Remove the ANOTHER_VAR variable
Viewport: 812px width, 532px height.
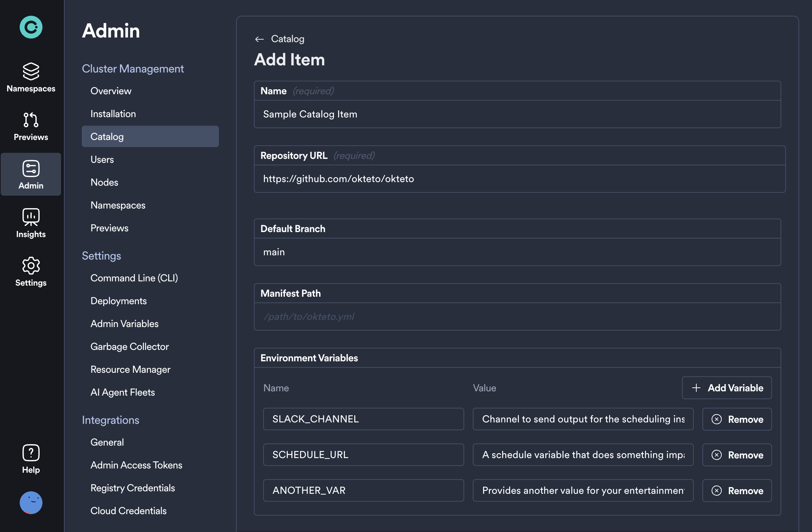(737, 490)
